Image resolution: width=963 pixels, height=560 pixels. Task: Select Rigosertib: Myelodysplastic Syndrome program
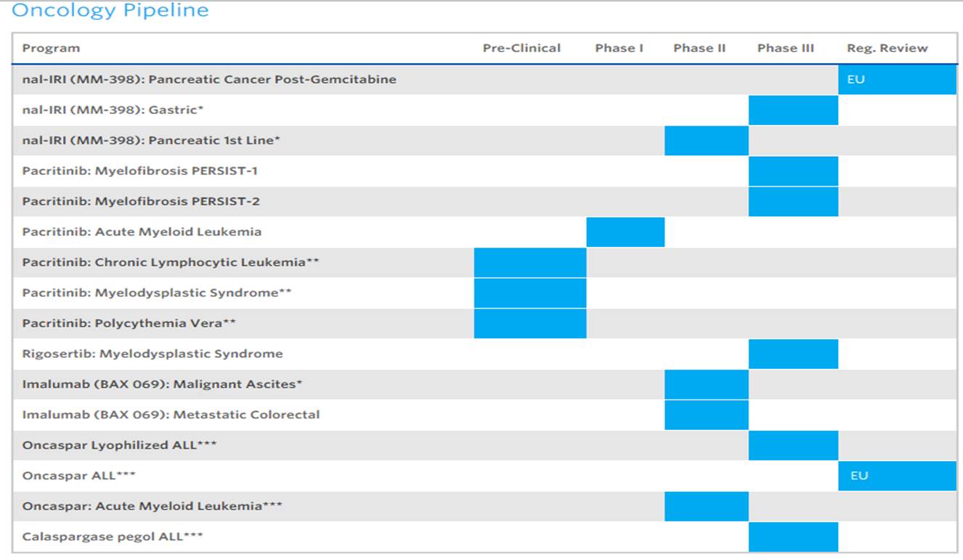point(153,354)
